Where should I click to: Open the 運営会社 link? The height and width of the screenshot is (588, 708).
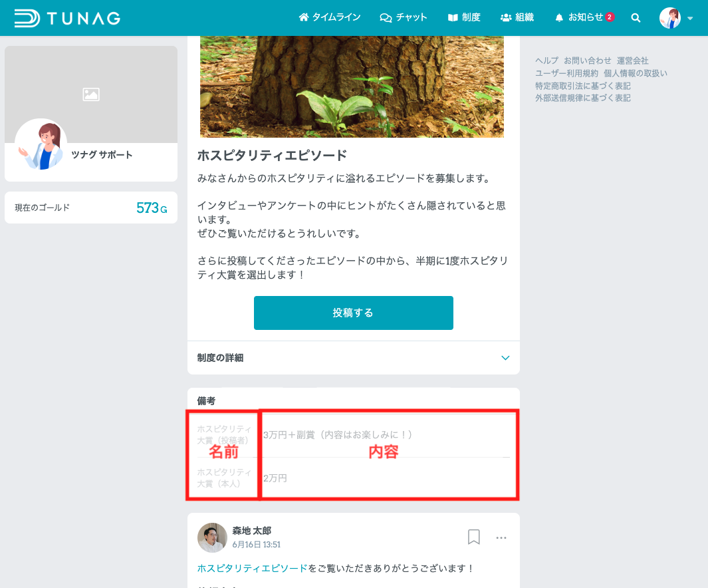click(x=633, y=61)
